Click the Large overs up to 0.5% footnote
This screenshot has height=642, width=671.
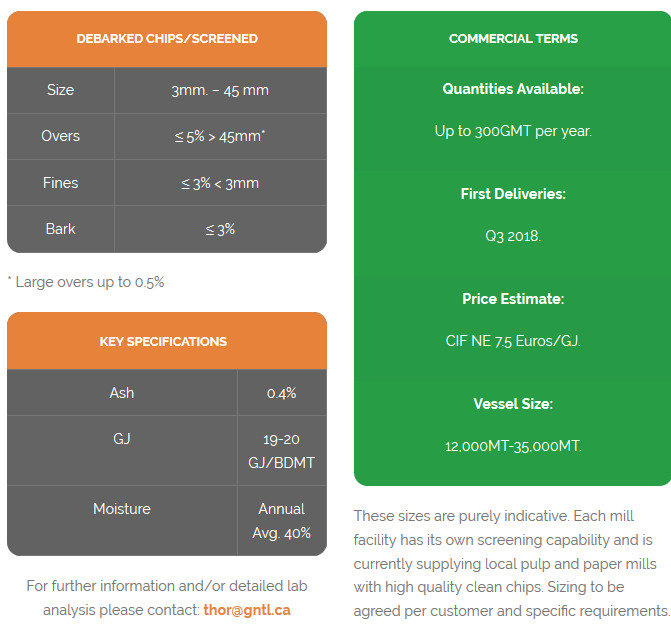click(x=86, y=282)
